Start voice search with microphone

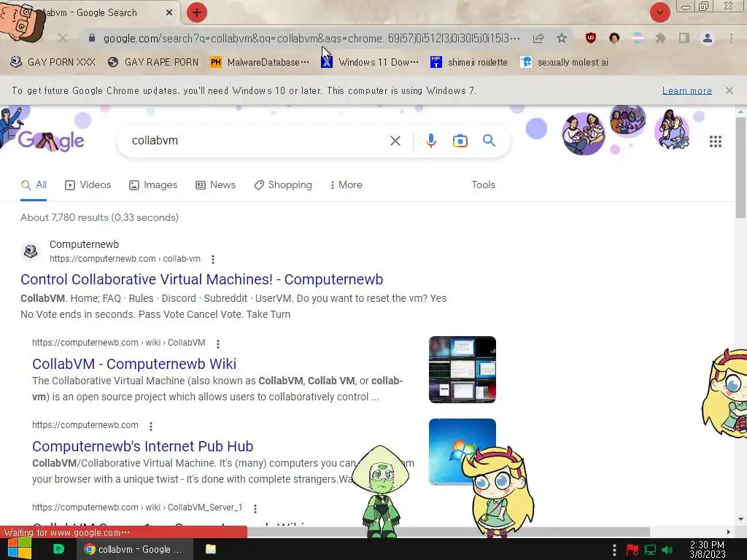430,141
